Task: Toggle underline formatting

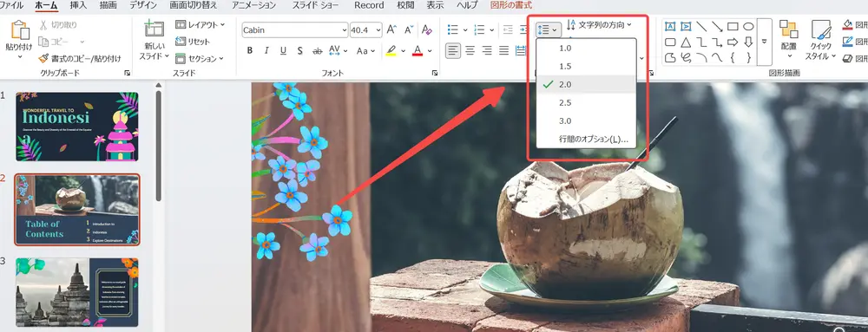Action: [x=284, y=51]
